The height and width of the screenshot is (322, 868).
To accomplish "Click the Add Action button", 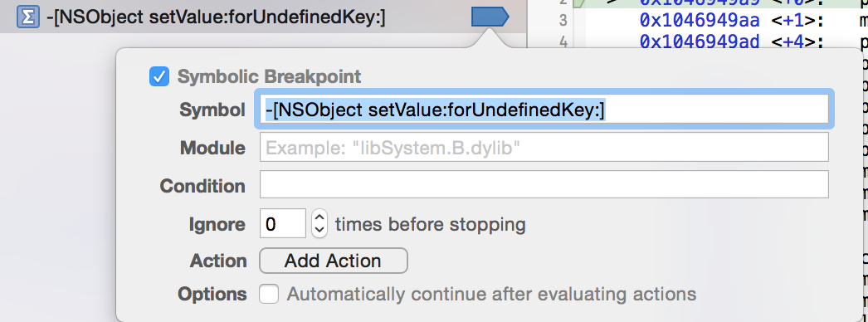I will pos(334,261).
